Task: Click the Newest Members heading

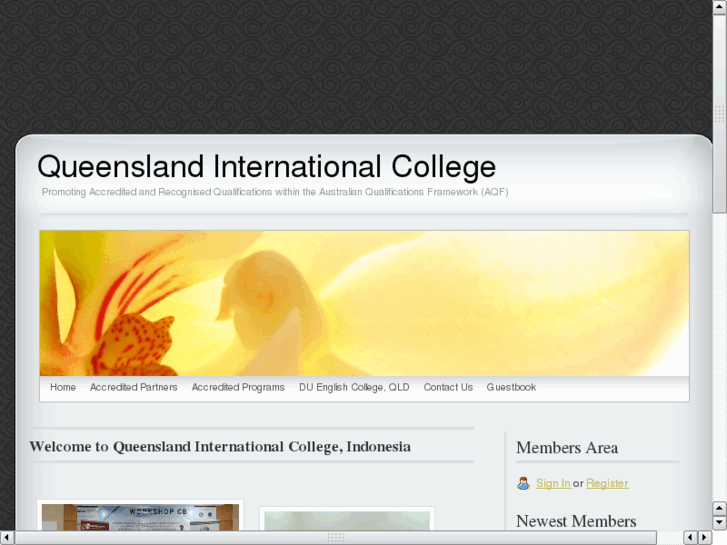Action: (576, 521)
